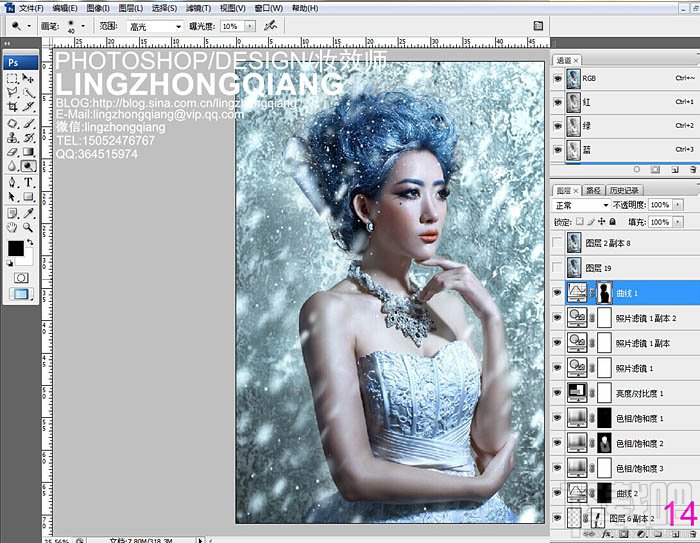Select the Slice tool
Viewport: 700px width, 543px height.
pos(28,106)
